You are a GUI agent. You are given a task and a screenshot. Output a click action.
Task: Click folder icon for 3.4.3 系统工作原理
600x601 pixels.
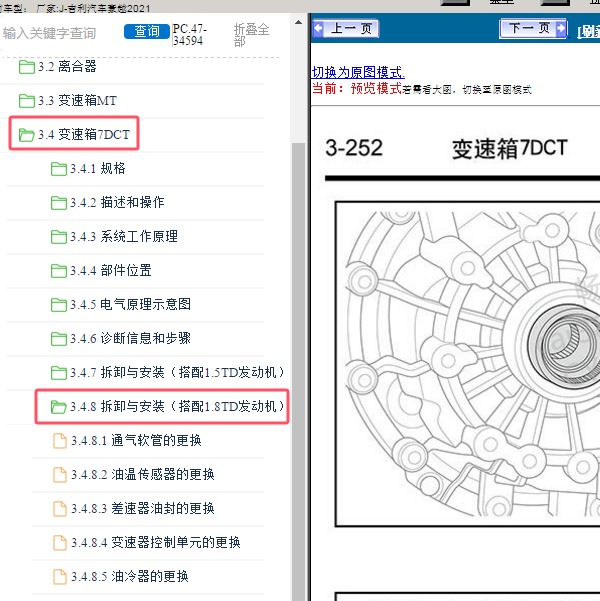coord(59,237)
